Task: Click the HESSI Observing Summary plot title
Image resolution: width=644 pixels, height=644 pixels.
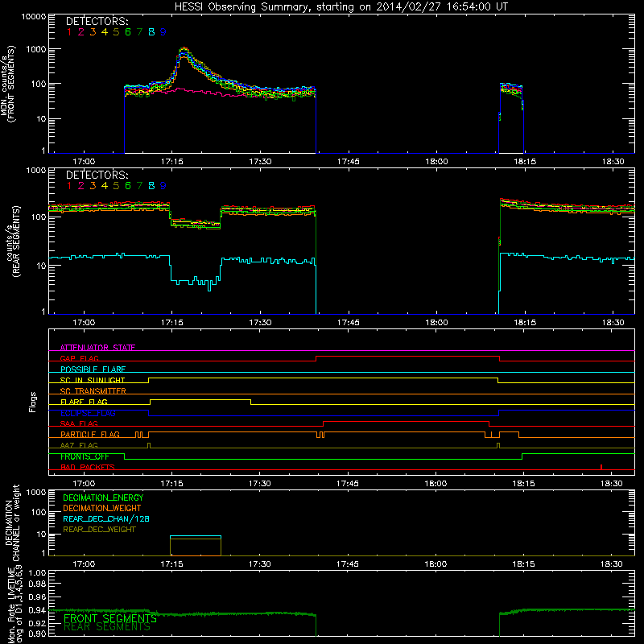Action: [341, 7]
